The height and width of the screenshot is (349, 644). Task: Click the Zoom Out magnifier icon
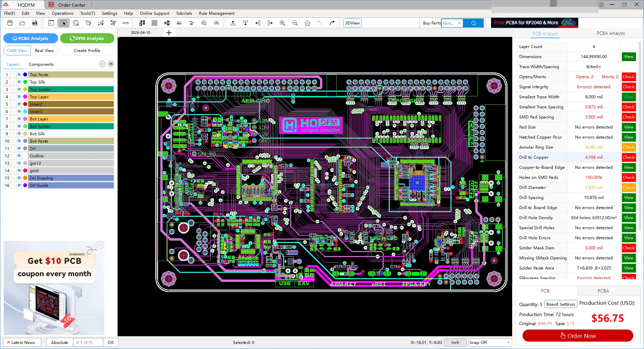pyautogui.click(x=295, y=23)
